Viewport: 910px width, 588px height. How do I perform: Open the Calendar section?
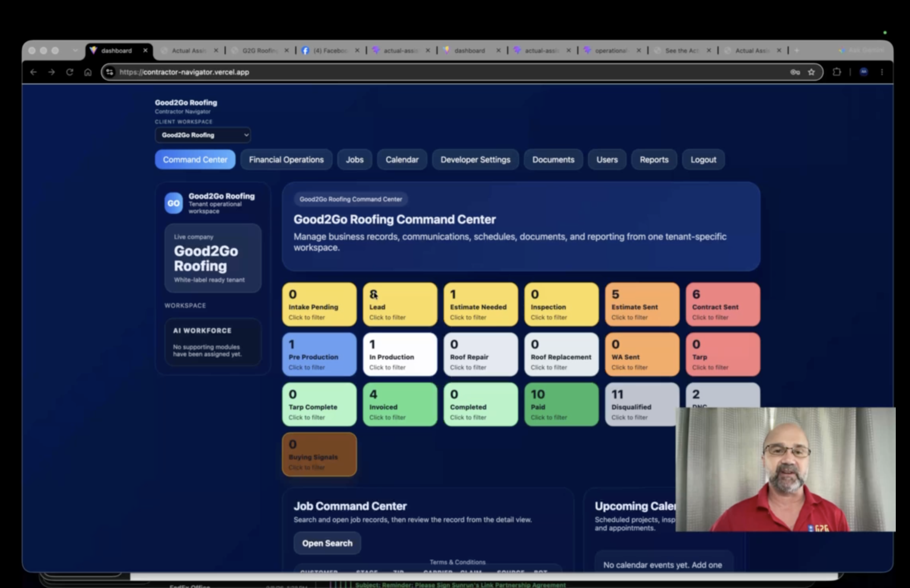402,160
